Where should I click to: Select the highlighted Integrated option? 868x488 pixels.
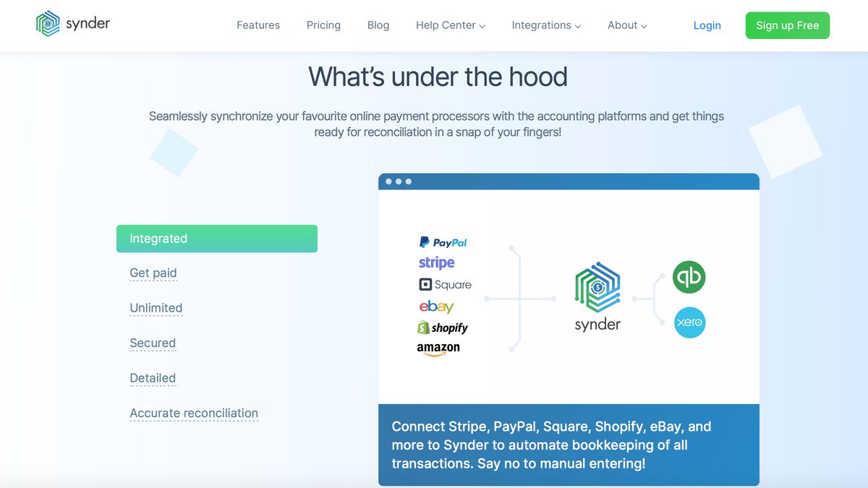158,238
